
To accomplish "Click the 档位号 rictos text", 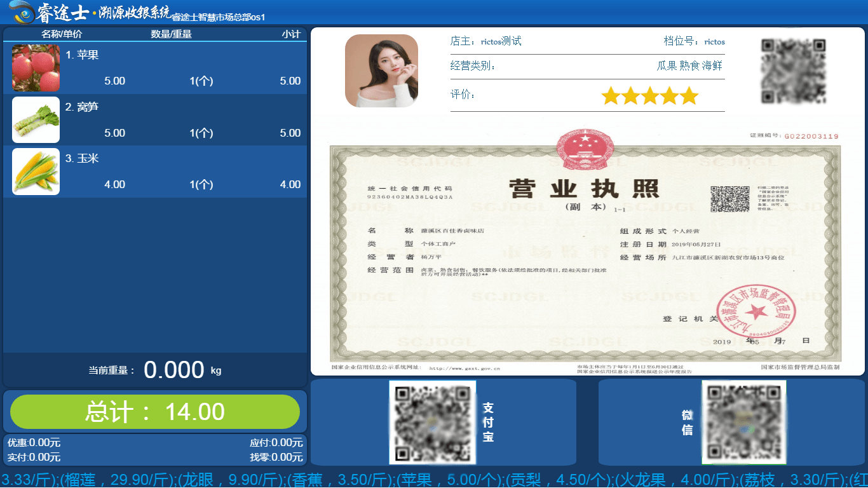I will click(694, 41).
